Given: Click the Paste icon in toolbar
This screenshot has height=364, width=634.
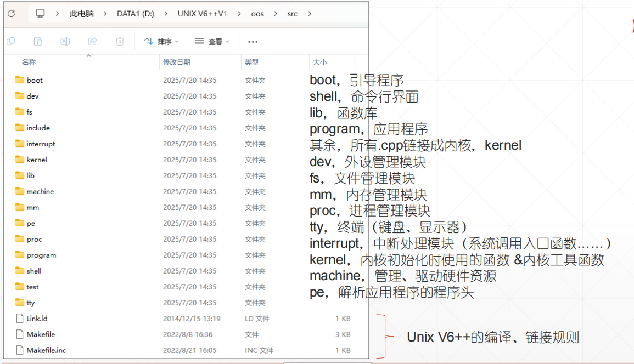Looking at the screenshot, I should [x=38, y=42].
